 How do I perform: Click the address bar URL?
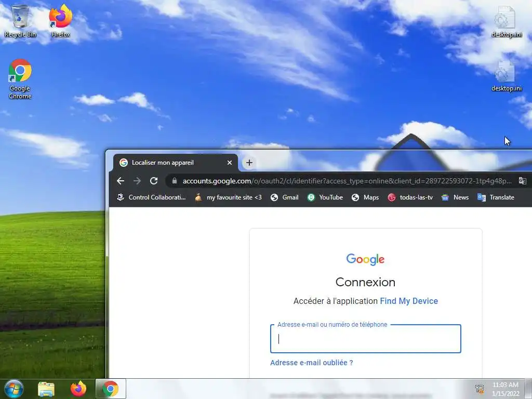(347, 181)
